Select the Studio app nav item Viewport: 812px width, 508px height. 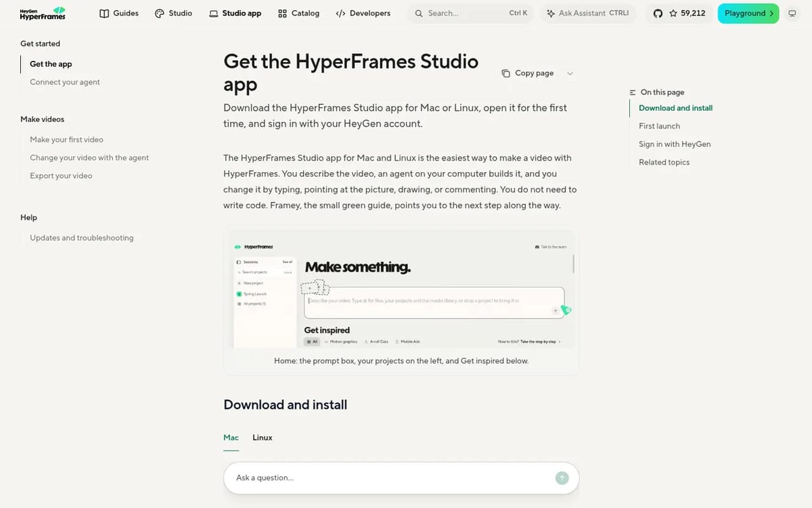(x=235, y=13)
